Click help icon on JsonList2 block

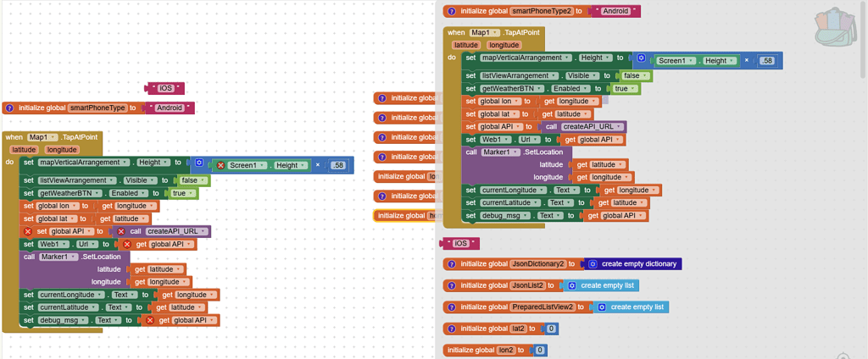(452, 285)
